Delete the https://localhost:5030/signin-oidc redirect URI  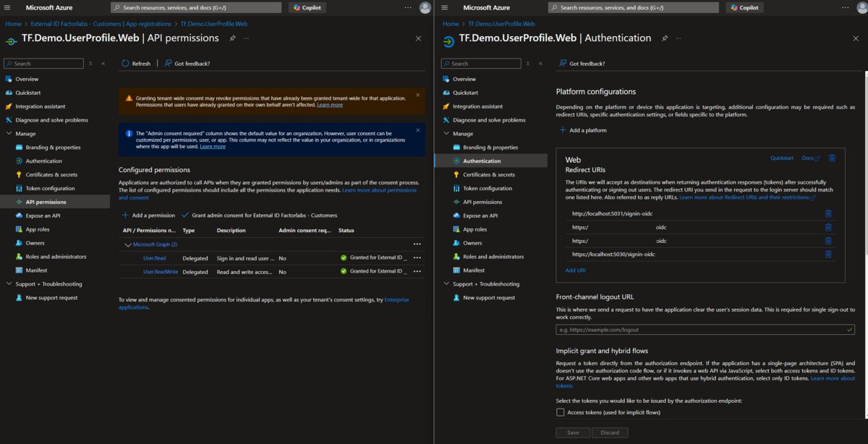pyautogui.click(x=828, y=255)
